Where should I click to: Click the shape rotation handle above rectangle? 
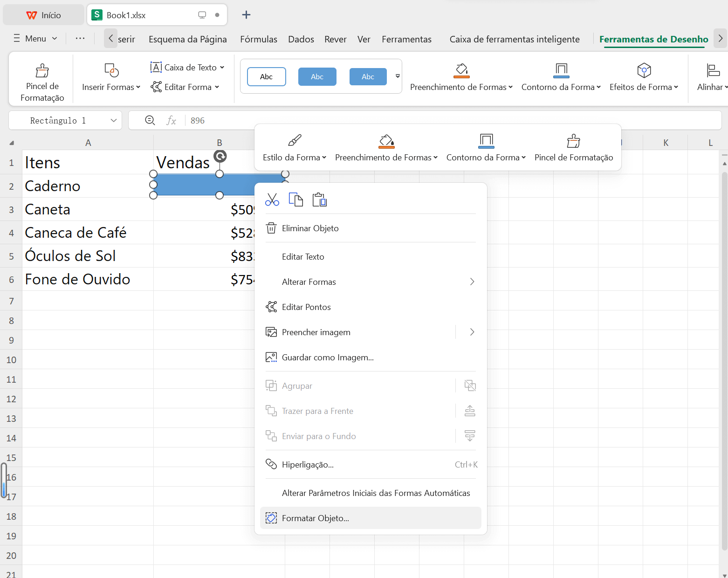[x=220, y=156]
